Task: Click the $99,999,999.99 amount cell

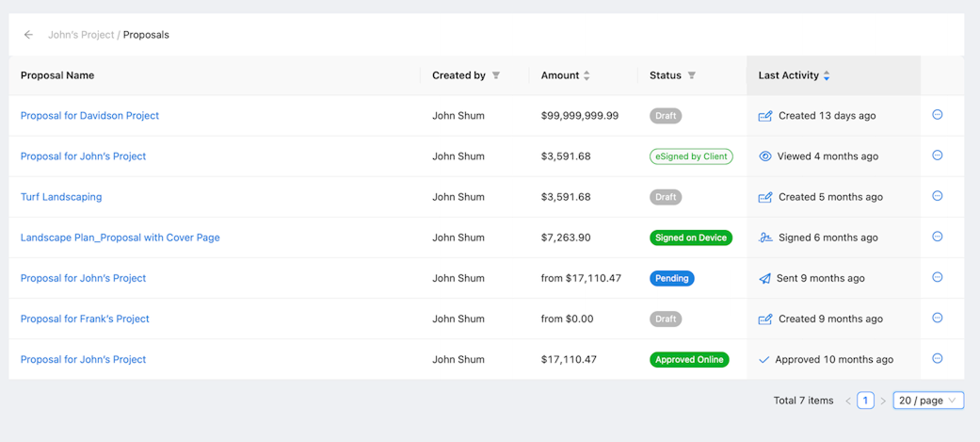Action: pos(580,116)
